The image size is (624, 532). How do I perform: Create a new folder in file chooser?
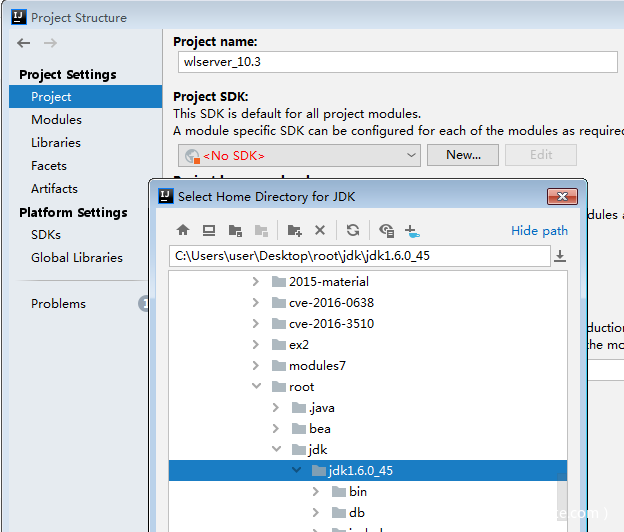coord(295,230)
